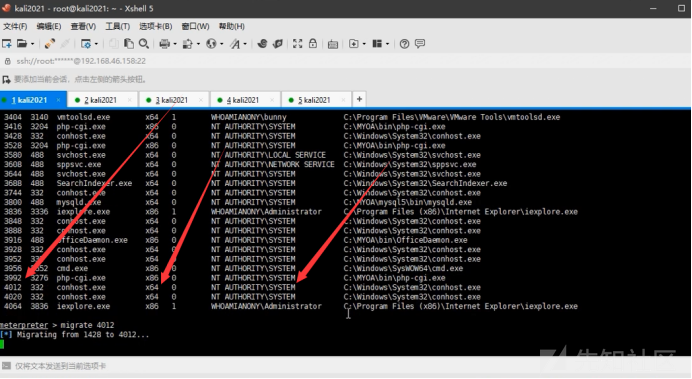Click the feedback speech bubble icon
The height and width of the screenshot is (379, 692).
coord(420,44)
